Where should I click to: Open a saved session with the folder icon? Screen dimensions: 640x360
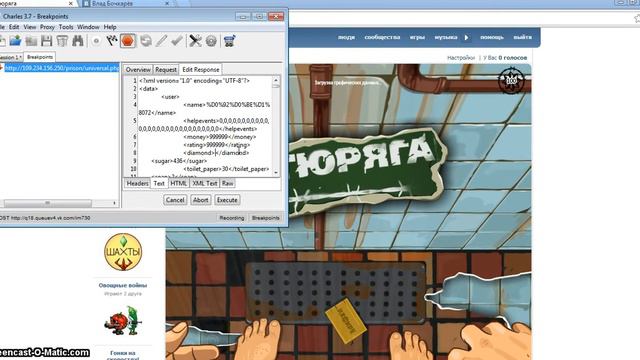coord(16,41)
